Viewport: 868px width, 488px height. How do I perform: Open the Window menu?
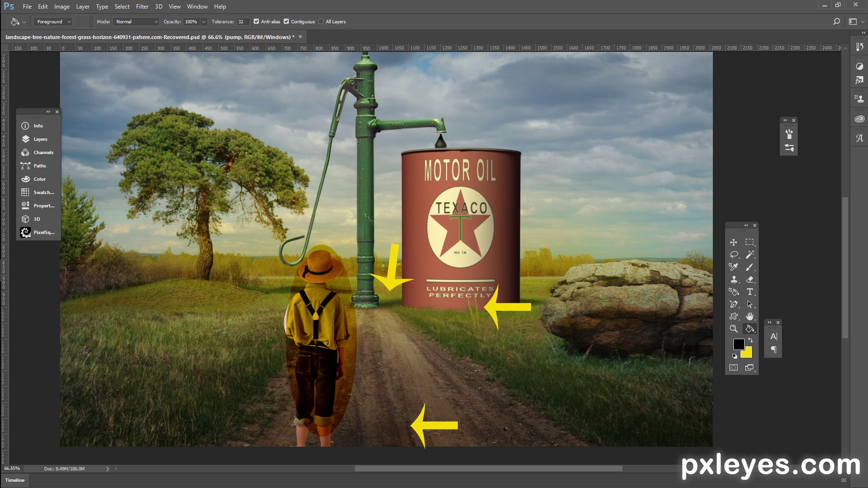[x=197, y=7]
